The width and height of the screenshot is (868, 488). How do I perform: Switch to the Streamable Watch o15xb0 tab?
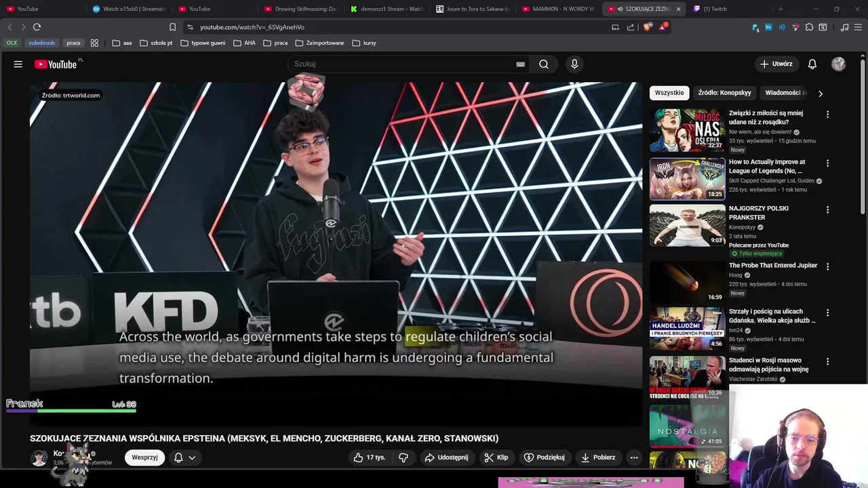click(129, 9)
